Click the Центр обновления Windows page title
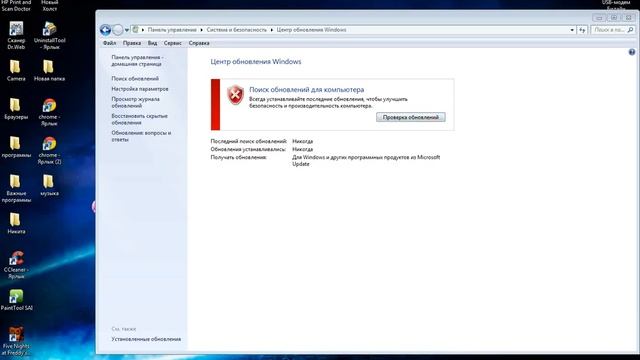The image size is (640, 360). [x=256, y=62]
